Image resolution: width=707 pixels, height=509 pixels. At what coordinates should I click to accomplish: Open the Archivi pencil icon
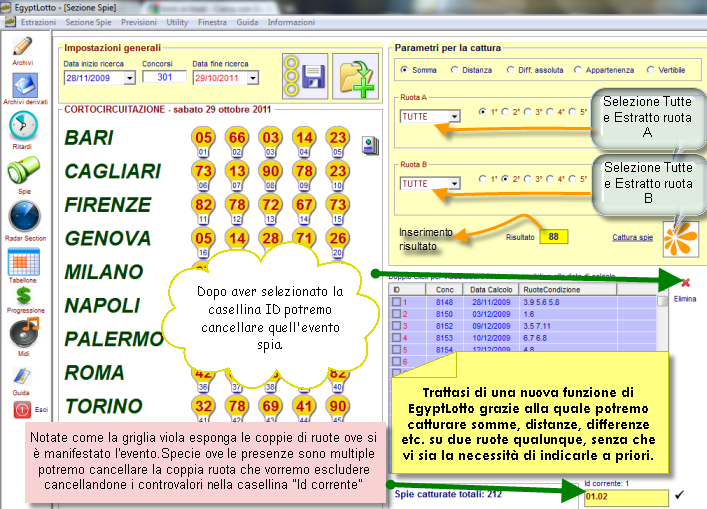click(23, 46)
